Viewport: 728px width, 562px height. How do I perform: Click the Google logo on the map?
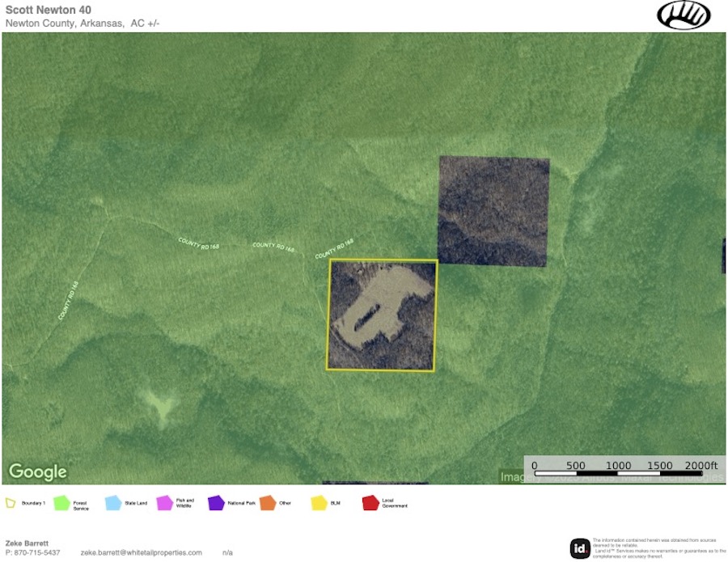pos(37,471)
